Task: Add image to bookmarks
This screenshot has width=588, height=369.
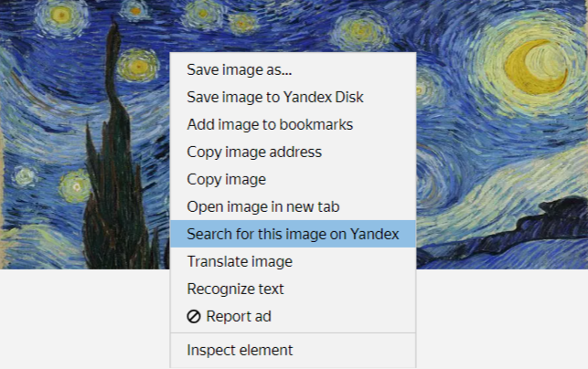Action: click(x=270, y=124)
